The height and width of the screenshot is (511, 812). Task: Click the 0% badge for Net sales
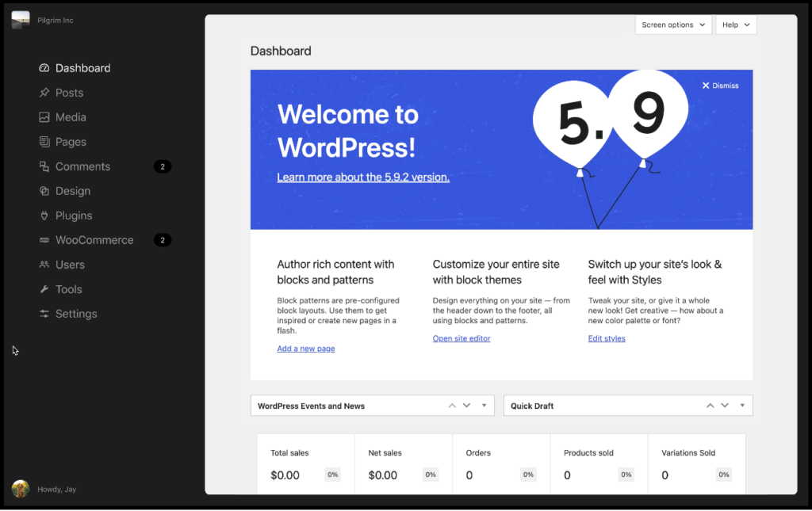coord(431,475)
